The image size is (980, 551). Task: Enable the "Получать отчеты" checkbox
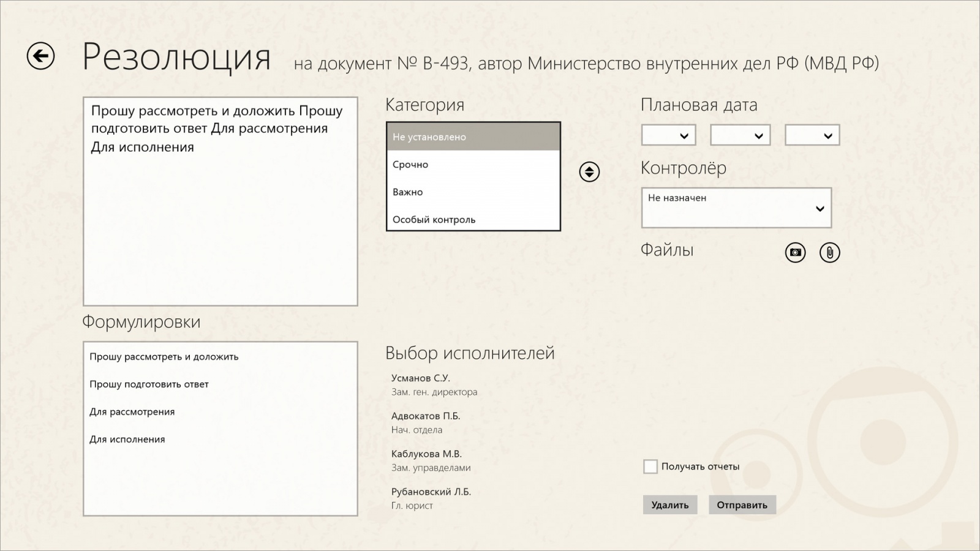click(650, 467)
